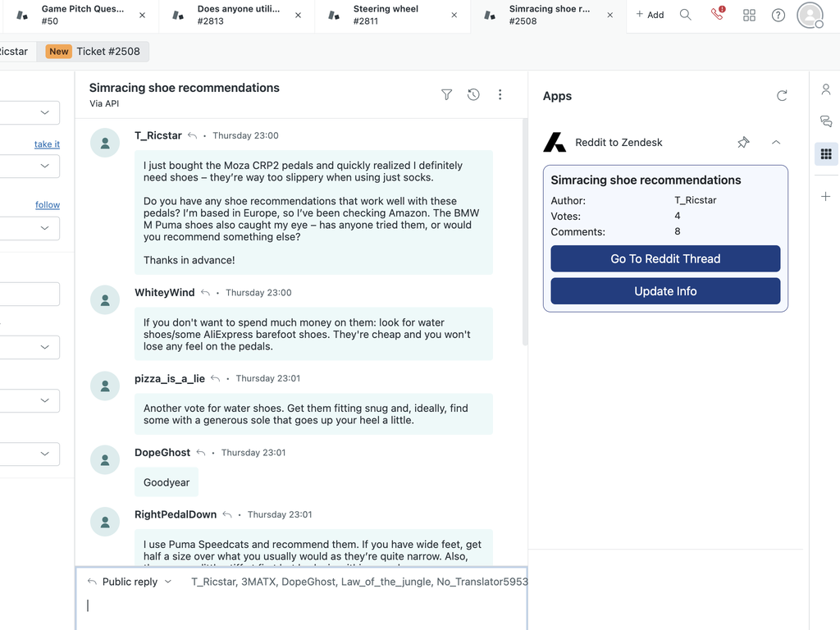The image size is (840, 630).
Task: Open the knowledge panel speech-bubbles icon
Action: pyautogui.click(x=826, y=121)
